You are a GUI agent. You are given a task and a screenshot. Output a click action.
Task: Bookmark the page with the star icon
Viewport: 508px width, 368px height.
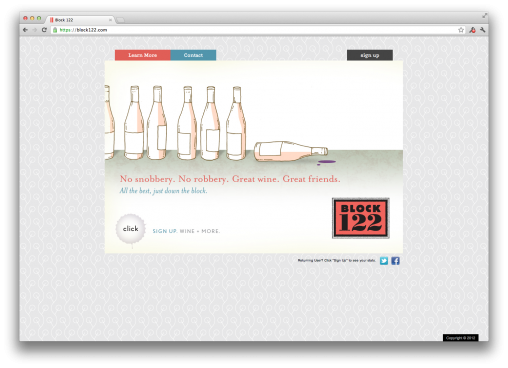click(x=461, y=30)
